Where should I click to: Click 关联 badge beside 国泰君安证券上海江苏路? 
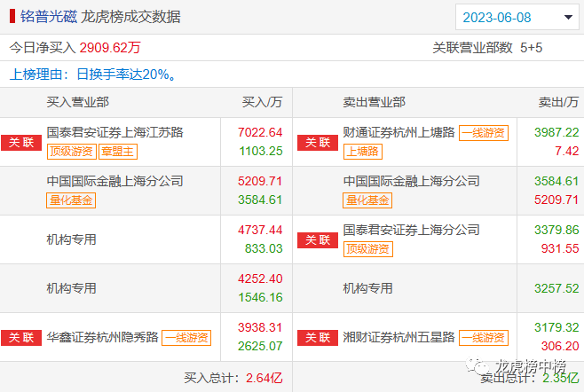[21, 142]
